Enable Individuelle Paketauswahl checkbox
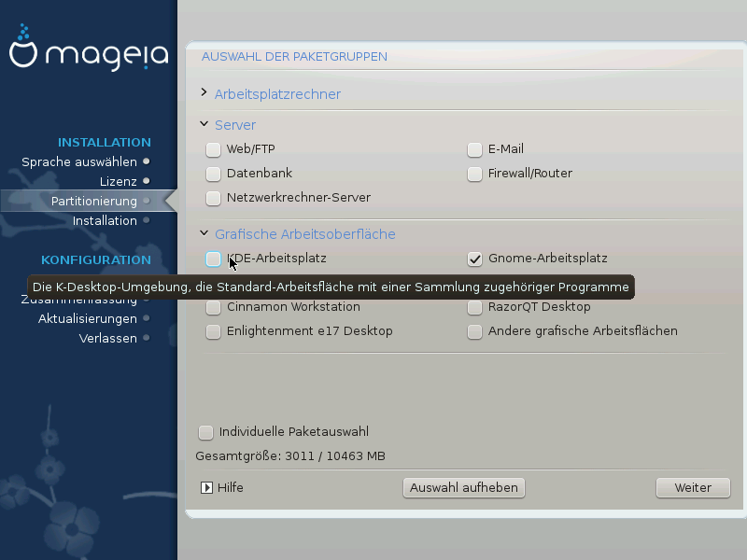The image size is (747, 560). [205, 432]
